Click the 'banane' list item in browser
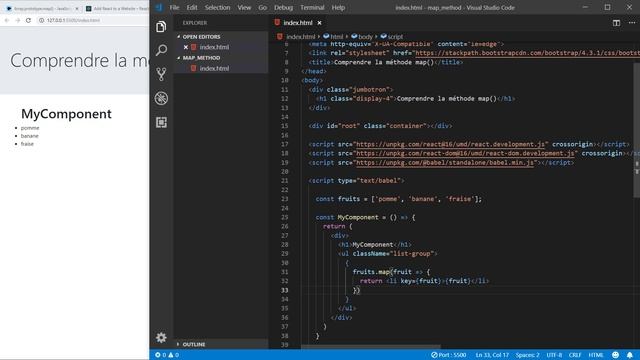 [x=29, y=136]
